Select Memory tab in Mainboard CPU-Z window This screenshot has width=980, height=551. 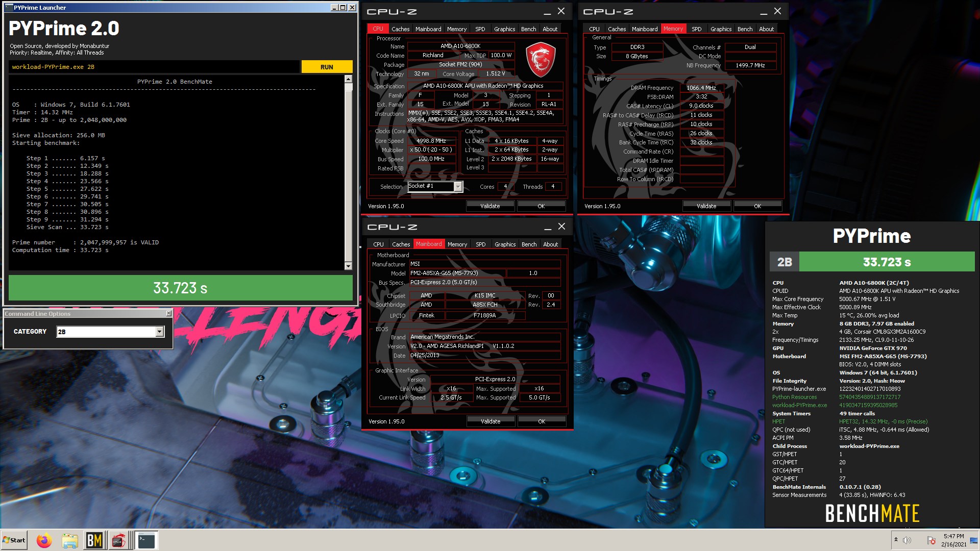tap(457, 244)
